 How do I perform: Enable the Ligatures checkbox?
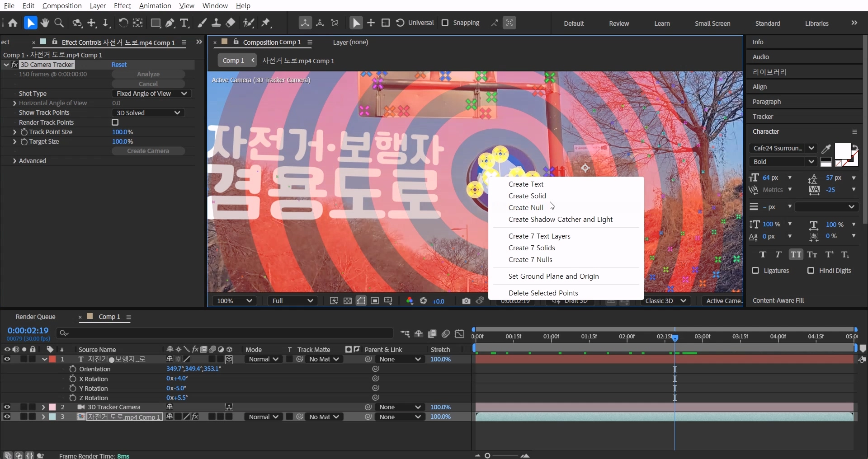click(755, 271)
